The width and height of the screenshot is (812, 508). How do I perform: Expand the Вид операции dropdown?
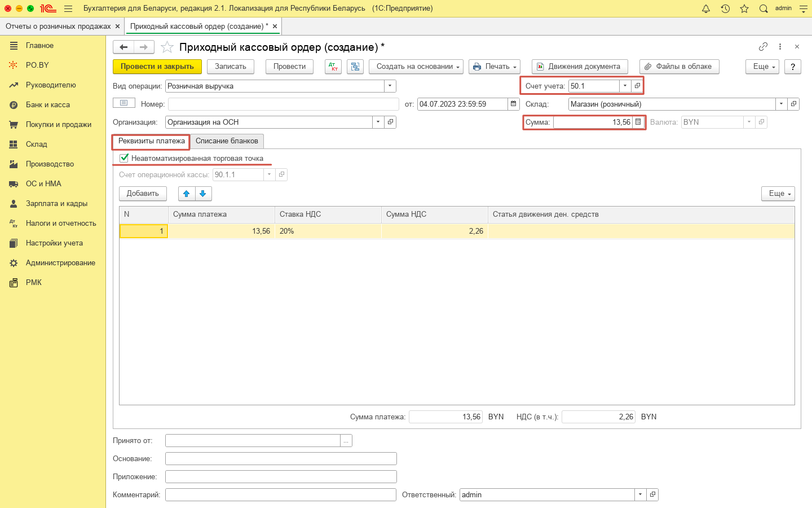(x=390, y=86)
